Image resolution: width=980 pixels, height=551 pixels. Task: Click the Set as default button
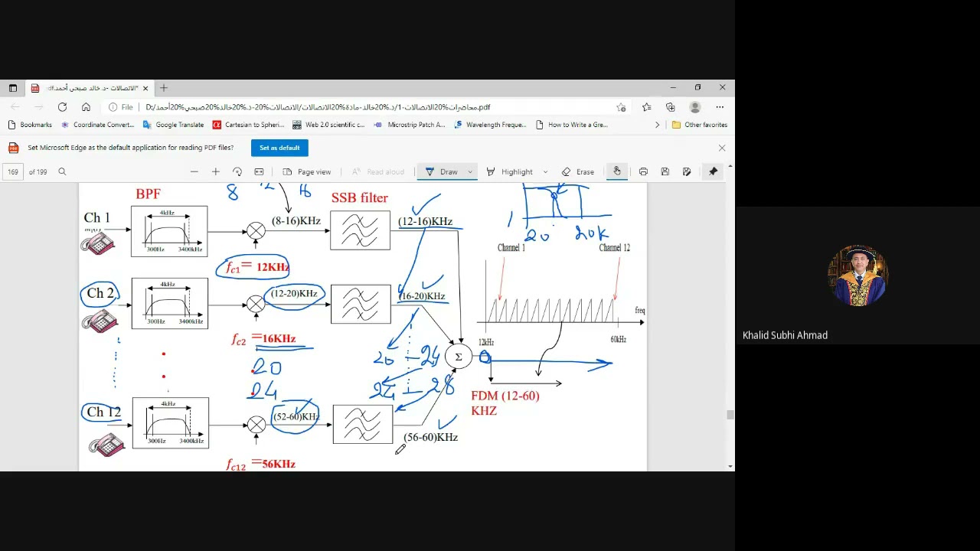point(279,148)
